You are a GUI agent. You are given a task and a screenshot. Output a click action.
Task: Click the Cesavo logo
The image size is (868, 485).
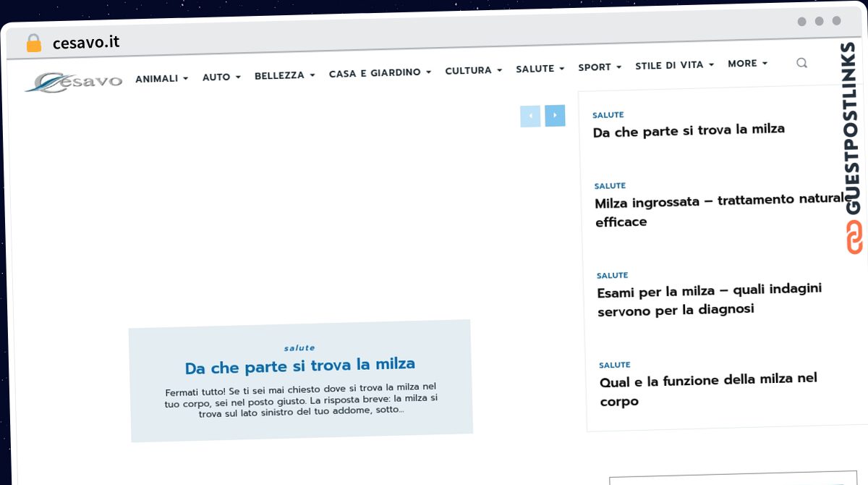(73, 82)
